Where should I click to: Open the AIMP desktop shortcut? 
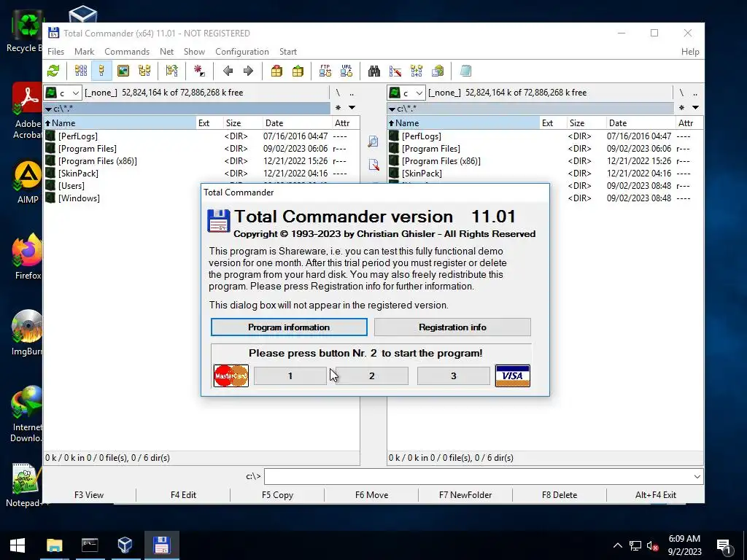pyautogui.click(x=27, y=182)
